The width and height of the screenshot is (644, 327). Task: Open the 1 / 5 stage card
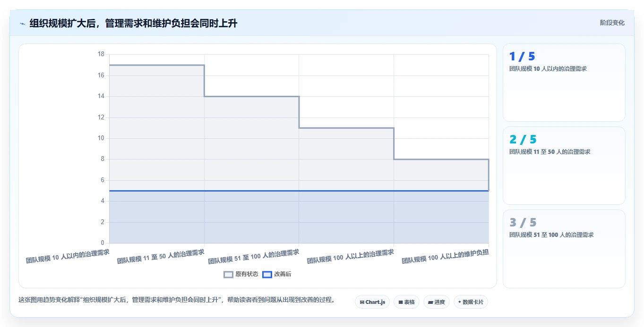point(564,83)
